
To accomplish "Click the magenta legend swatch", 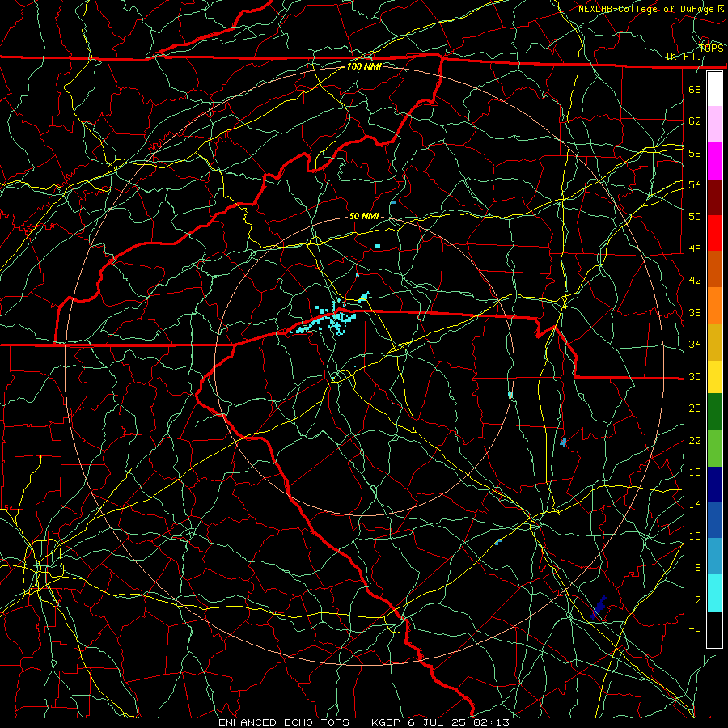I will click(714, 161).
